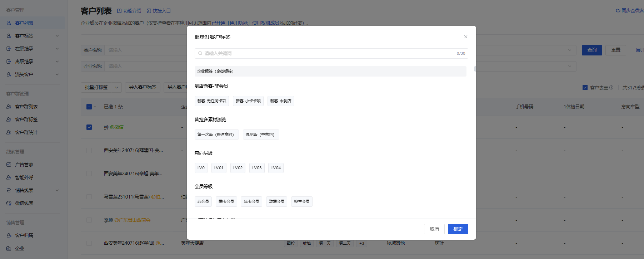Click the 客户群标签 sidebar icon

tap(9, 119)
